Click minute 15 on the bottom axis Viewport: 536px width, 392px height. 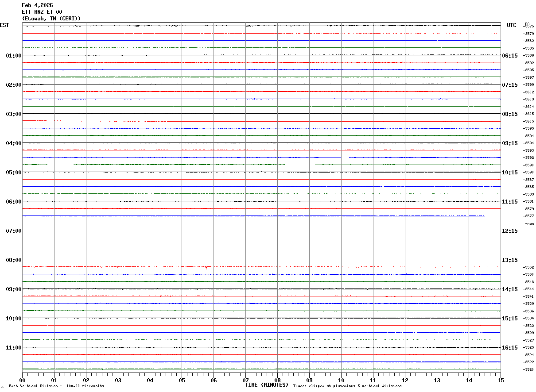point(501,380)
